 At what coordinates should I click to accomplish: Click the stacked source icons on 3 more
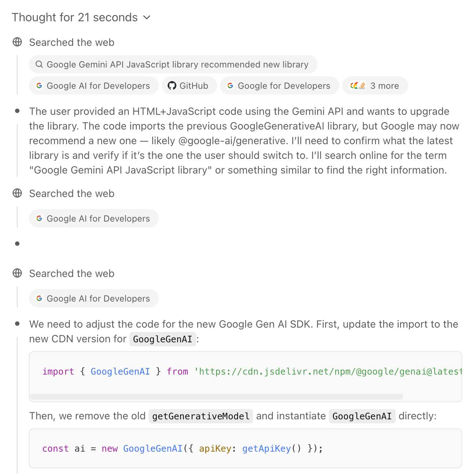[358, 86]
